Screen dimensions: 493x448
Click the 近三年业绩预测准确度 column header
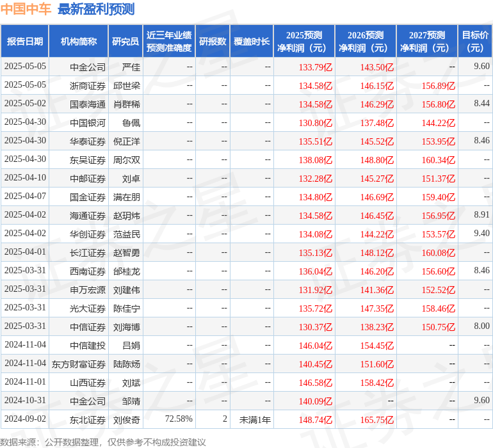169,41
